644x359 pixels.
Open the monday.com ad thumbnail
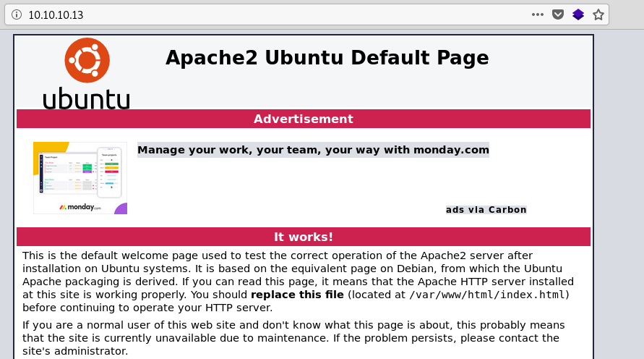pyautogui.click(x=80, y=178)
